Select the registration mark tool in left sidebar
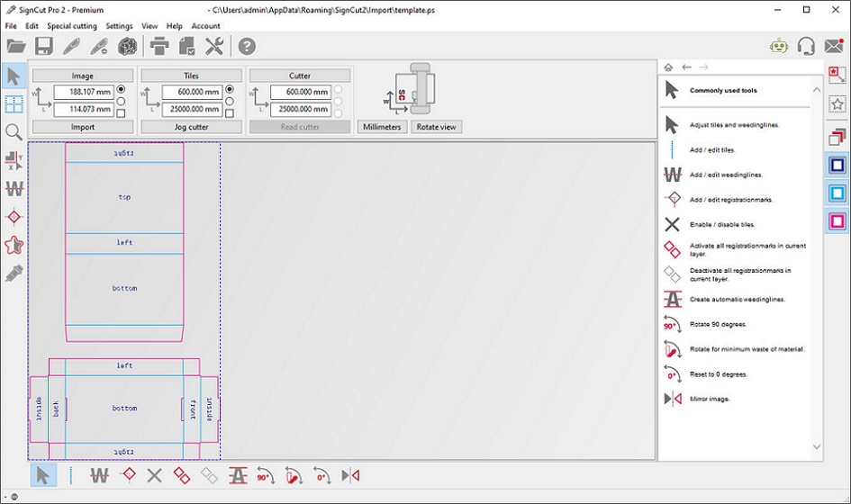The height and width of the screenshot is (504, 851). pos(14,217)
